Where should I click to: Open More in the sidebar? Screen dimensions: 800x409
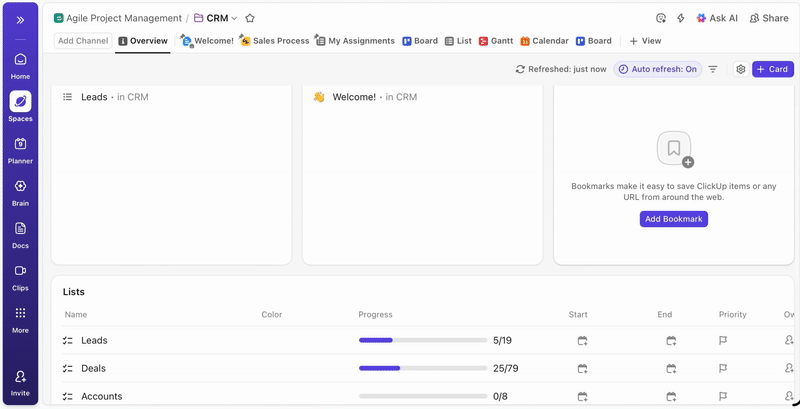20,318
